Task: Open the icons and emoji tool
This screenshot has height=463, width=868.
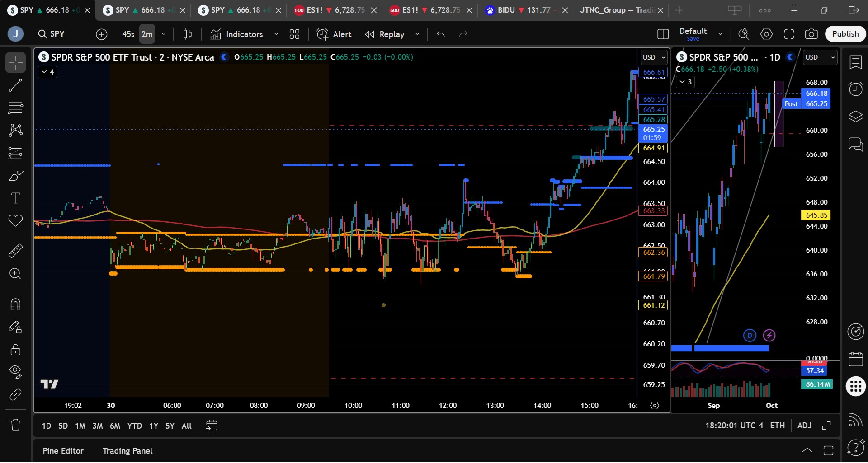Action: click(x=15, y=221)
